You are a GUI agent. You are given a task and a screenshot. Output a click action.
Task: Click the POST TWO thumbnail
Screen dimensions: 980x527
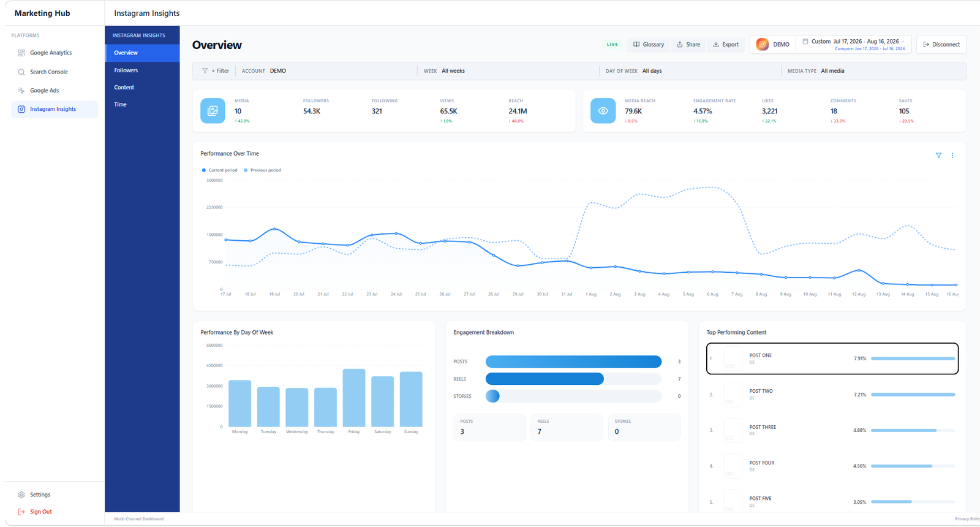point(733,395)
